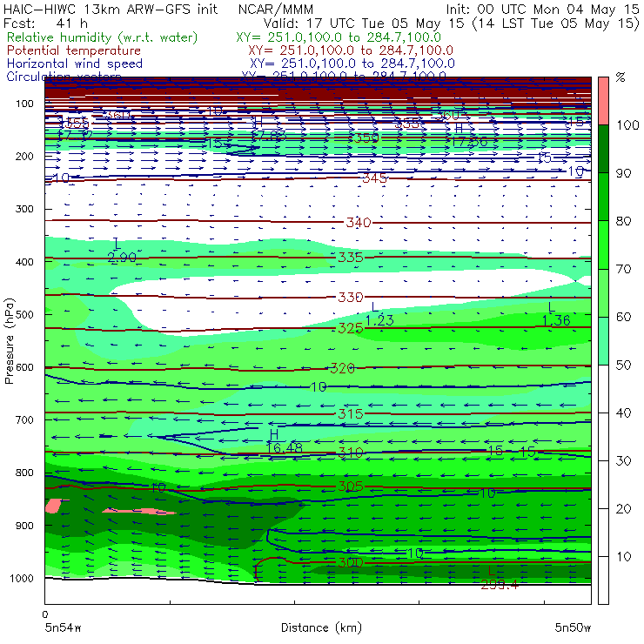Click the 1000 pressure axis tick label
Image resolution: width=644 pixels, height=644 pixels.
click(x=22, y=578)
